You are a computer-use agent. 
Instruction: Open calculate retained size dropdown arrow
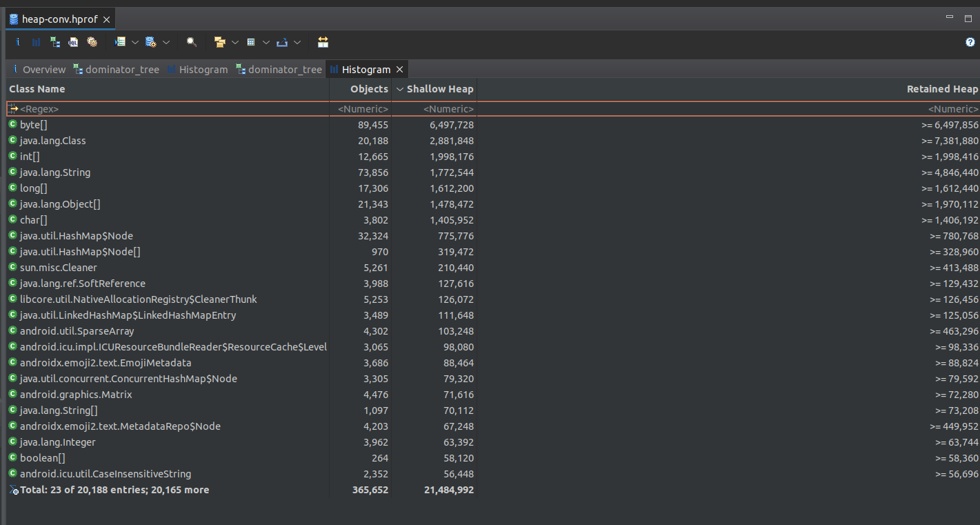tap(266, 42)
